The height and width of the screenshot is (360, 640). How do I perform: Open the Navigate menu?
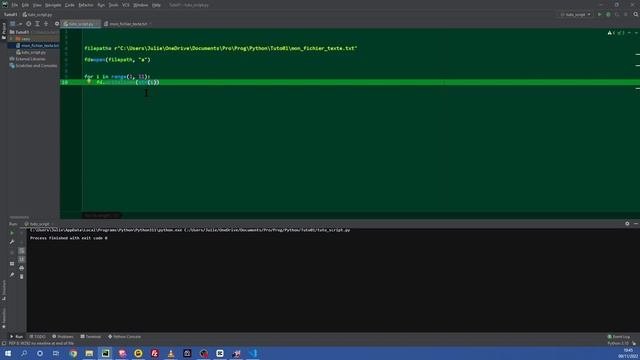coord(53,5)
